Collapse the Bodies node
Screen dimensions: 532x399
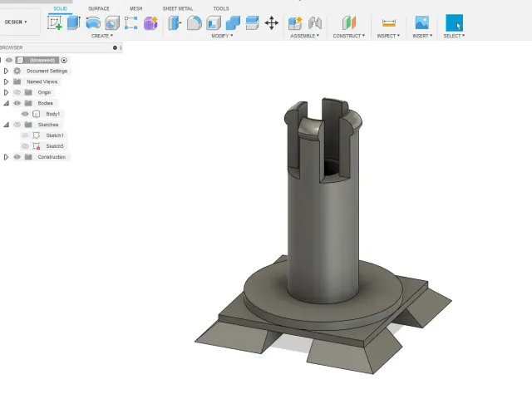(6, 103)
